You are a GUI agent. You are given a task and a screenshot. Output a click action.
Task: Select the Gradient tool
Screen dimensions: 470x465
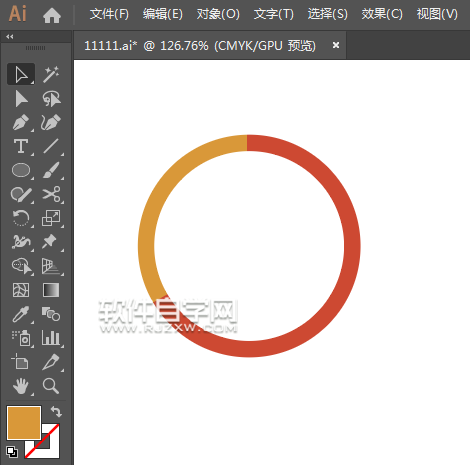tap(51, 290)
